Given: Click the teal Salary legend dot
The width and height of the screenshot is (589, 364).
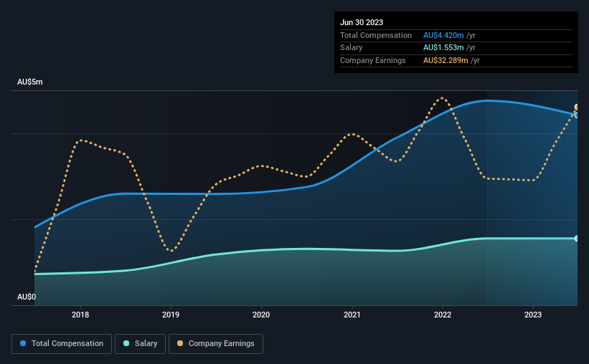Looking at the screenshot, I should [x=126, y=343].
